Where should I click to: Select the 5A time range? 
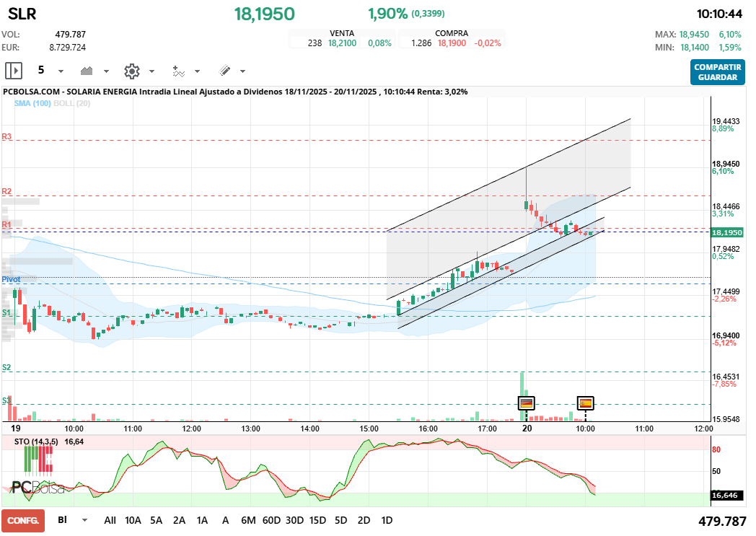coord(157,521)
